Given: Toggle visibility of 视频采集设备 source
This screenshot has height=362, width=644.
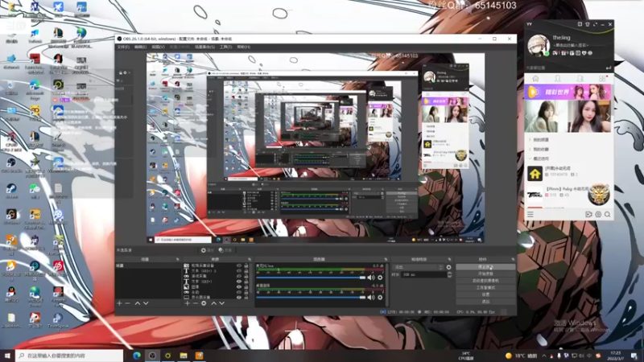Looking at the screenshot, I should 238,266.
